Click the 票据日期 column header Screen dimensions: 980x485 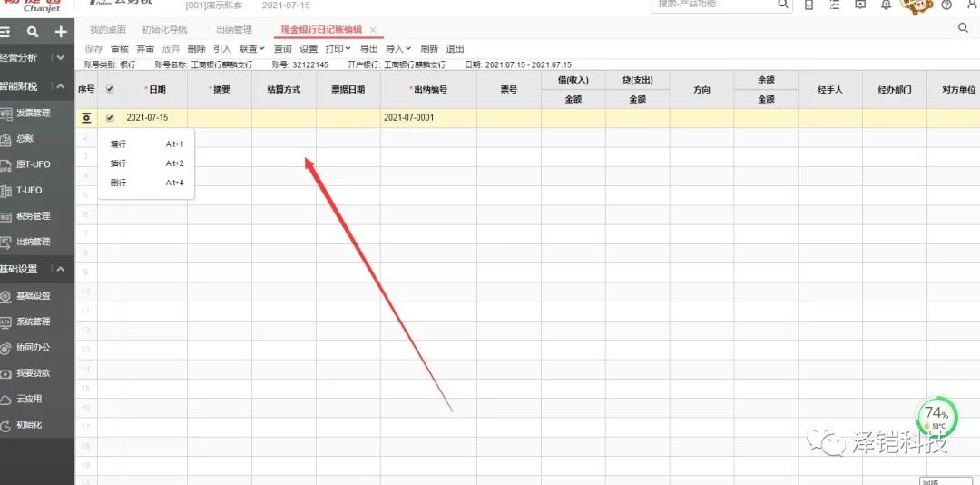(x=348, y=90)
